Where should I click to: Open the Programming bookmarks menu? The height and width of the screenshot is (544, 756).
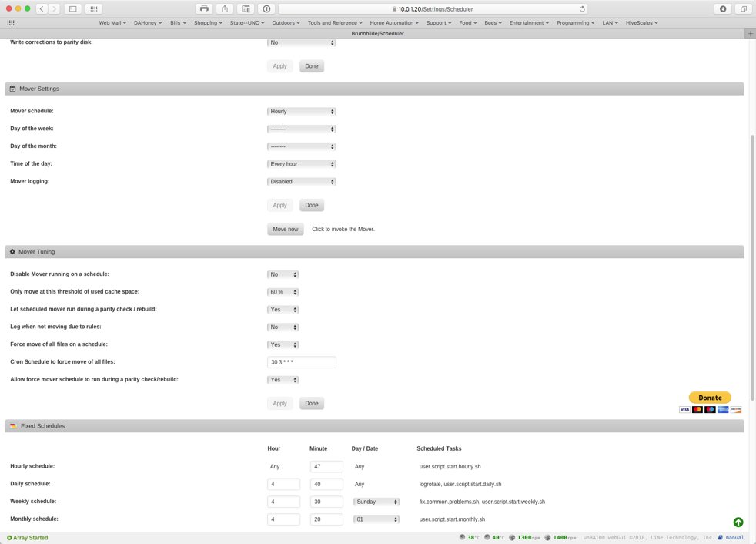click(x=575, y=22)
